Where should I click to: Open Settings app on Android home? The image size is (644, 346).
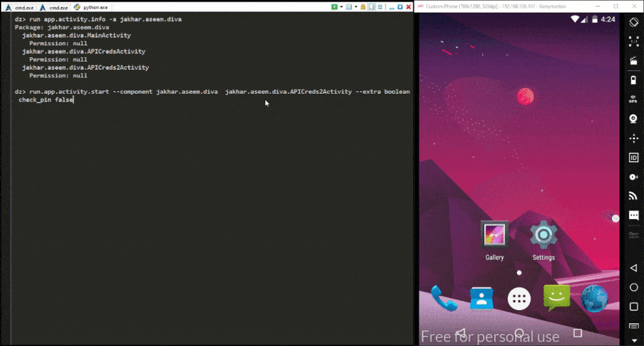543,240
